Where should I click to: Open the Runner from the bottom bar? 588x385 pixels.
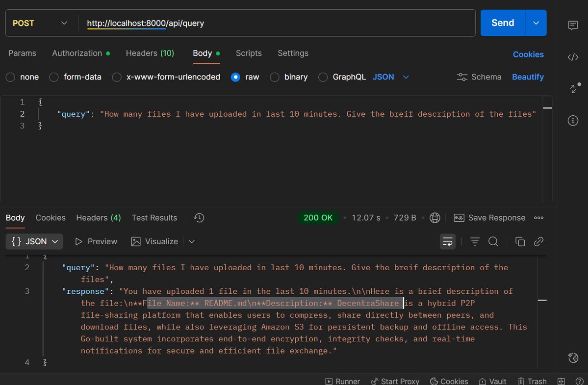coord(342,381)
